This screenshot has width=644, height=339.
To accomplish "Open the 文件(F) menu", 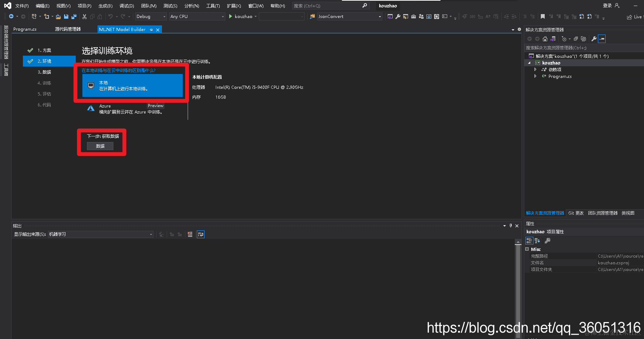I will pyautogui.click(x=22, y=6).
